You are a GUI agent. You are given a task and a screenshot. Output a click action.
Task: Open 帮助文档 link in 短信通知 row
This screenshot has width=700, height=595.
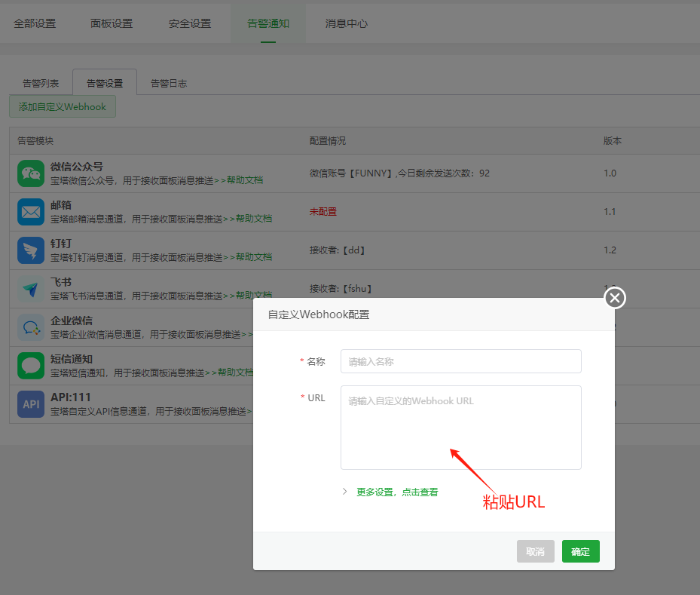pos(235,372)
